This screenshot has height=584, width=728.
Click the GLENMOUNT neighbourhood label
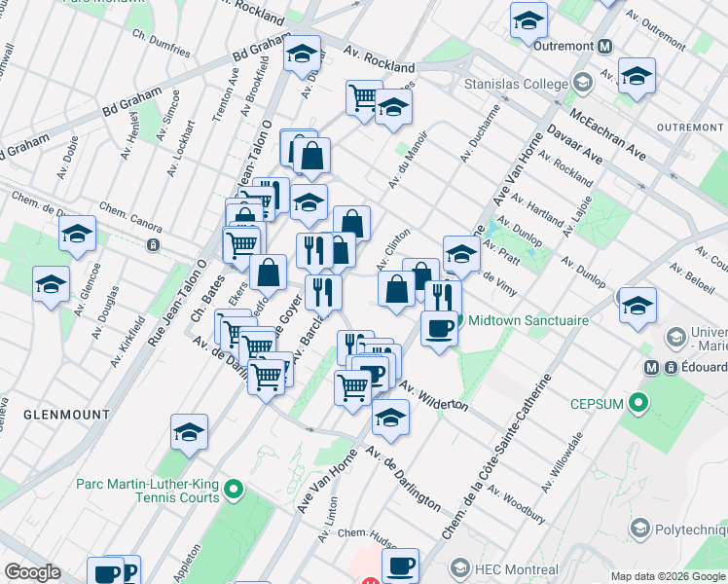(x=67, y=415)
